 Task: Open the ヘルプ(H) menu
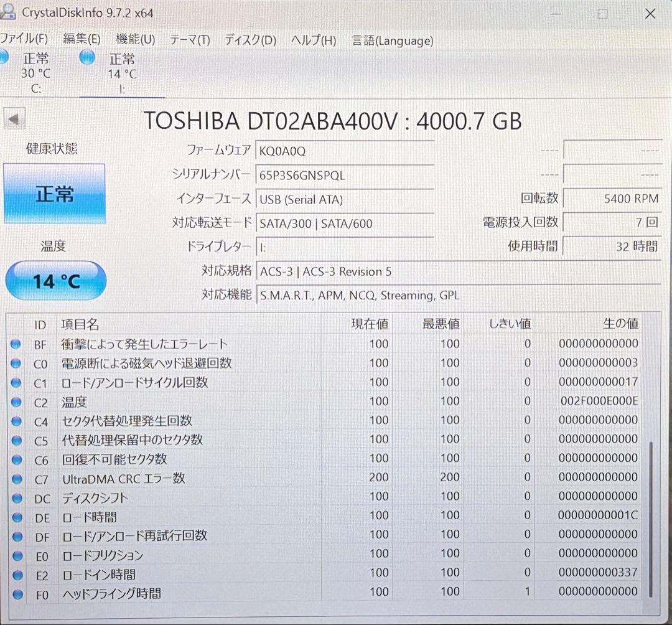point(312,40)
